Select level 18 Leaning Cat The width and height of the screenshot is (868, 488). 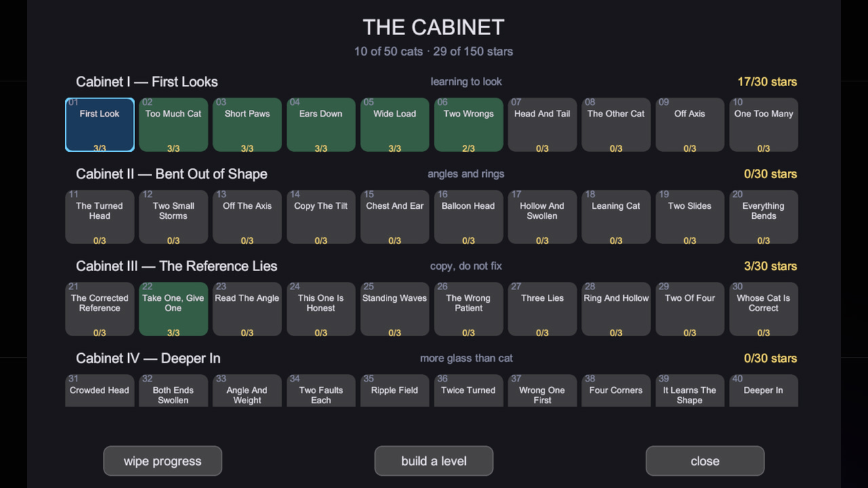[616, 217]
